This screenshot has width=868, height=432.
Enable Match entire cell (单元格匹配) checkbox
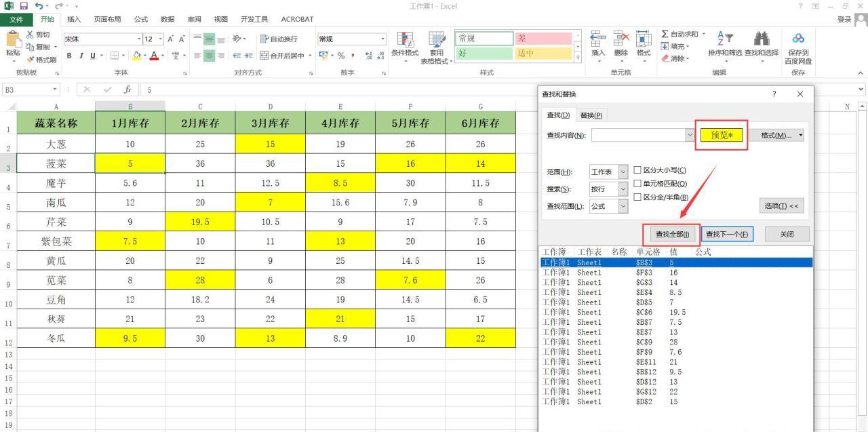(637, 183)
